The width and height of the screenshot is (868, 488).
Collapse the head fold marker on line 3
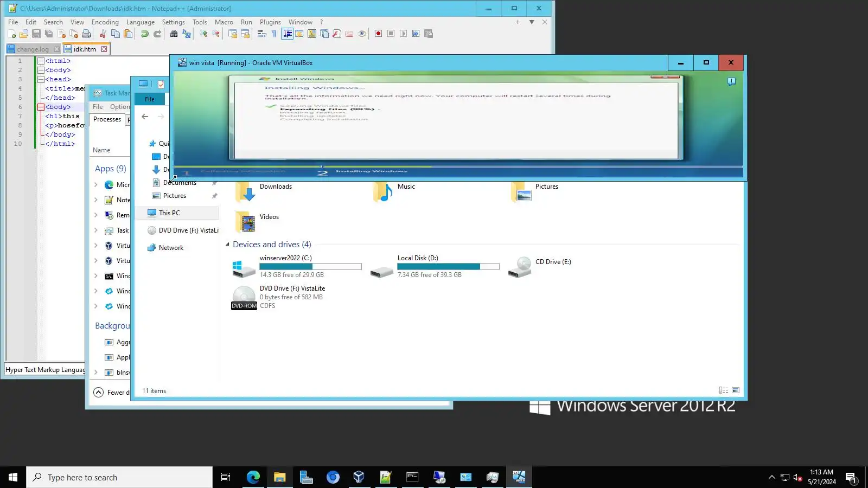point(41,79)
